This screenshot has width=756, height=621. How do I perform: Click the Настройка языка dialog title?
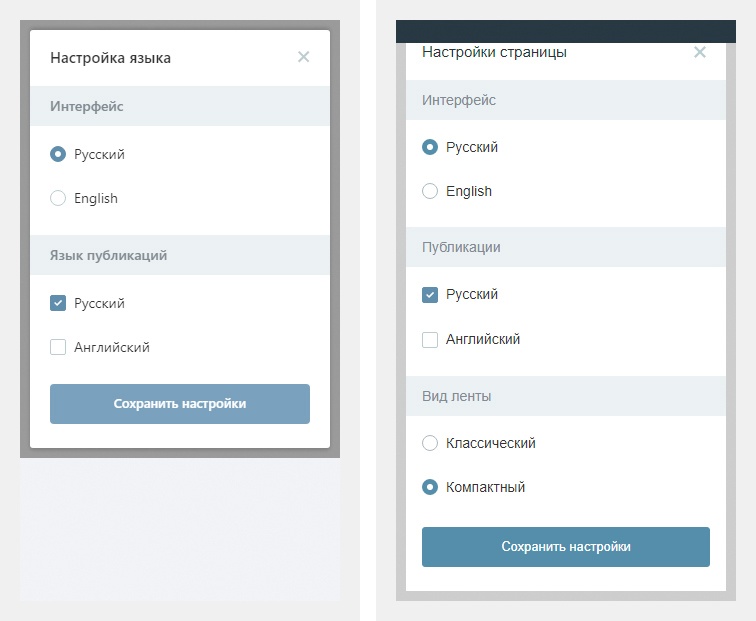[x=110, y=58]
